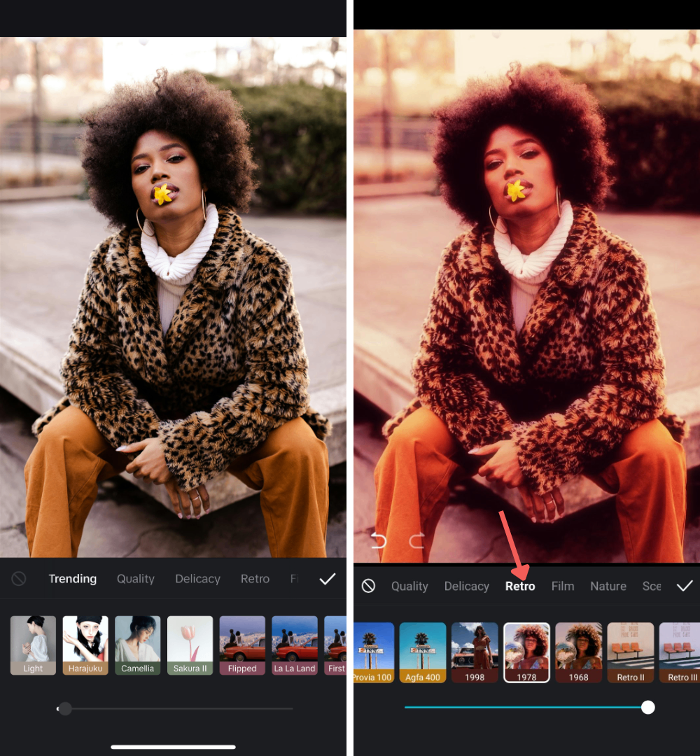Apply the Light filter thumbnail
Viewport: 700px width, 756px height.
click(x=34, y=645)
